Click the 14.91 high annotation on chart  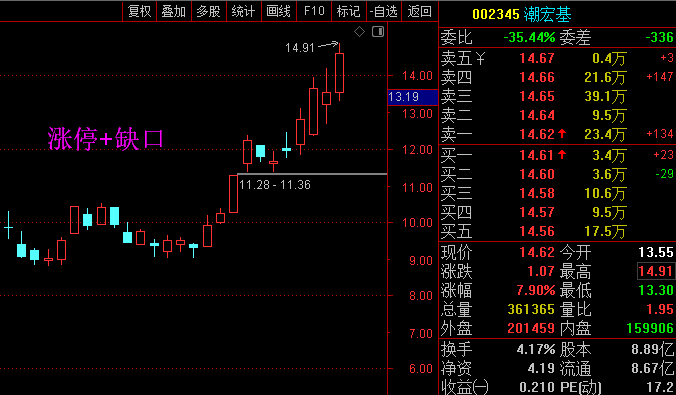300,48
